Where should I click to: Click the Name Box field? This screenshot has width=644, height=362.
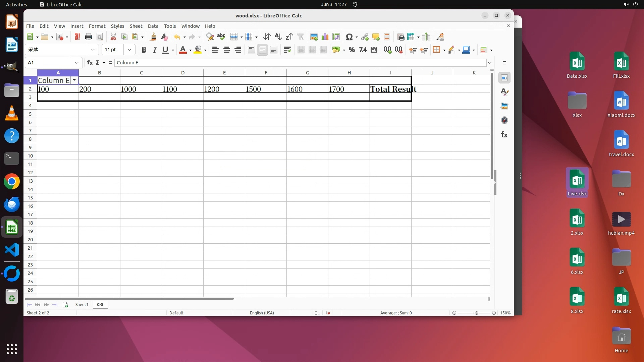(48, 63)
